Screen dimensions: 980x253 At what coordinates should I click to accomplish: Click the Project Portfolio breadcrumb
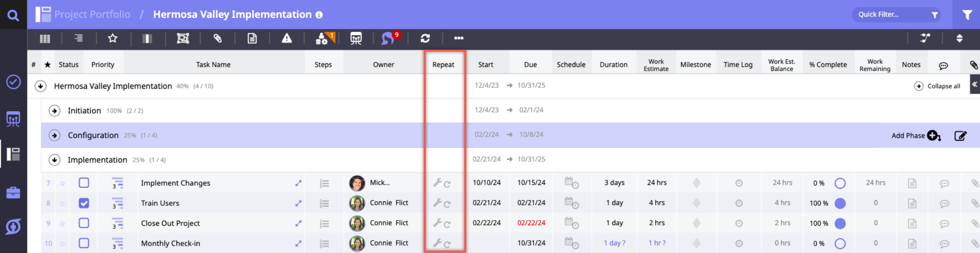click(92, 14)
